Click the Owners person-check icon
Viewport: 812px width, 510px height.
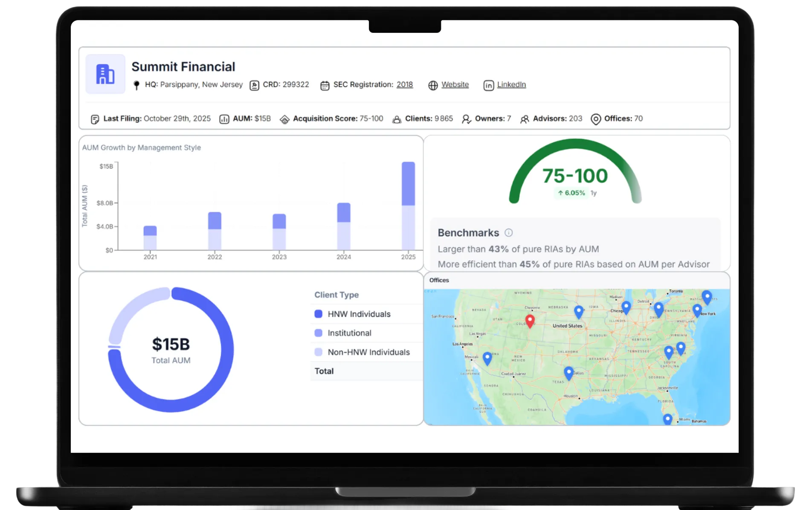pyautogui.click(x=467, y=119)
